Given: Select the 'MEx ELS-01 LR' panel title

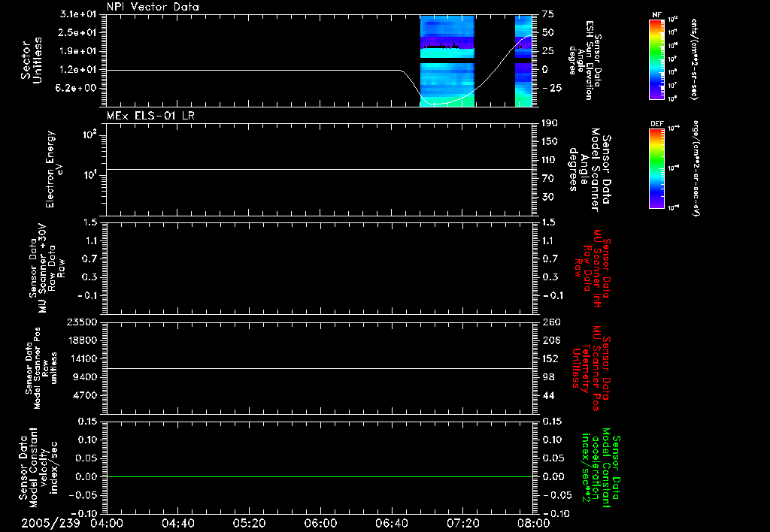Looking at the screenshot, I should point(150,116).
